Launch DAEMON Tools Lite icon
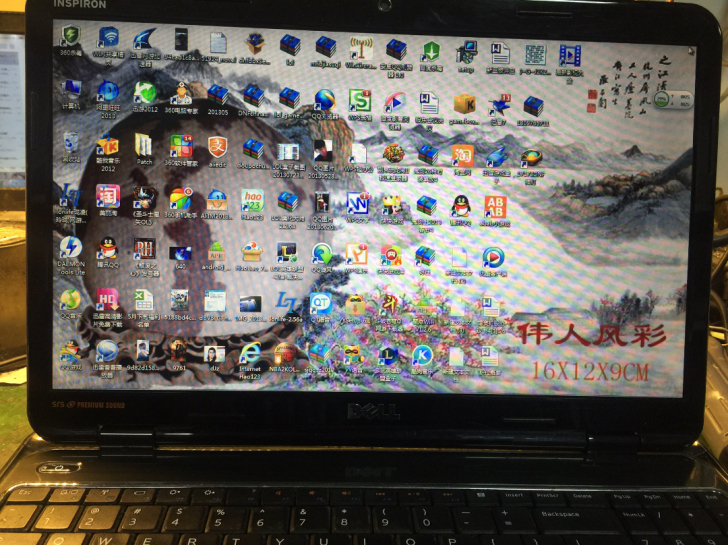The height and width of the screenshot is (545, 728). click(71, 248)
